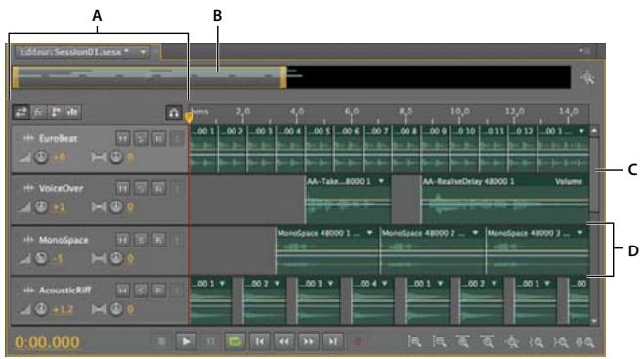The image size is (644, 359).
Task: Click the red Record button
Action: 357,341
